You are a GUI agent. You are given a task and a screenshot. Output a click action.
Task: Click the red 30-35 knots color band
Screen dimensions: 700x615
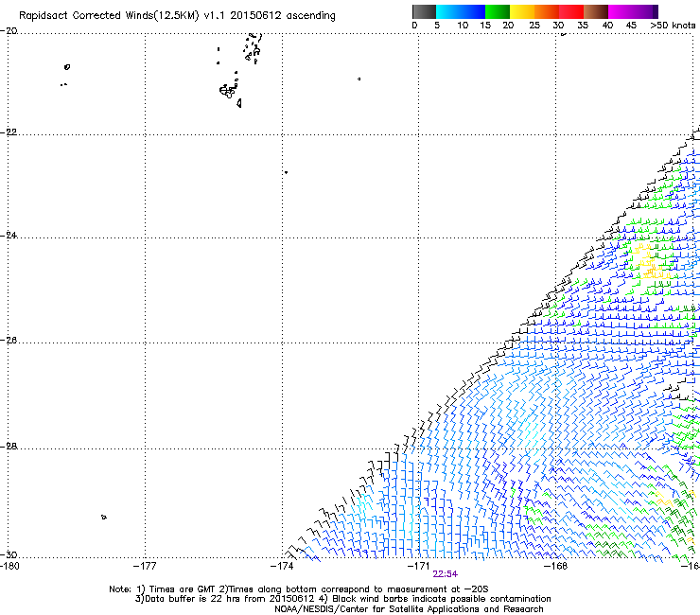point(571,12)
